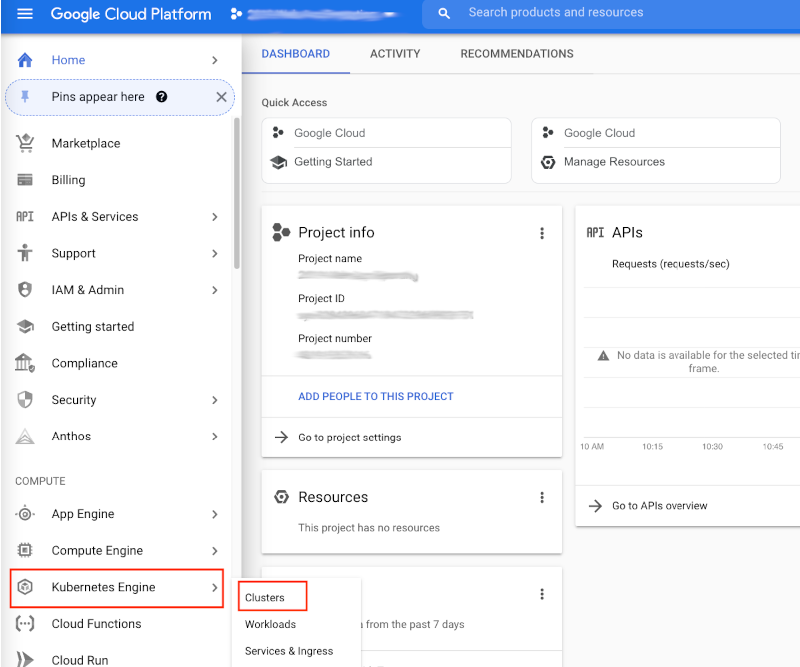This screenshot has width=800, height=667.
Task: Click ADD PEOPLE TO THIS PROJECT
Action: (375, 396)
